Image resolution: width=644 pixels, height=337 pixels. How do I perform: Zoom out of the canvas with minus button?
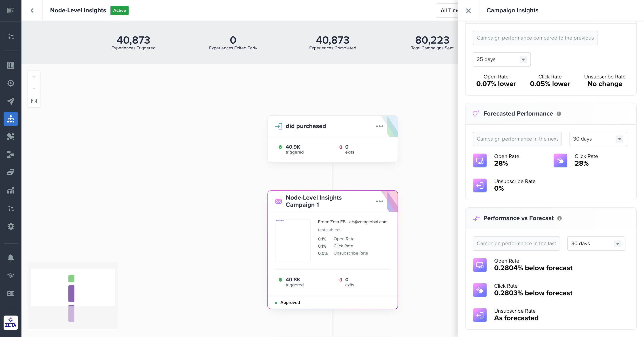click(x=34, y=89)
